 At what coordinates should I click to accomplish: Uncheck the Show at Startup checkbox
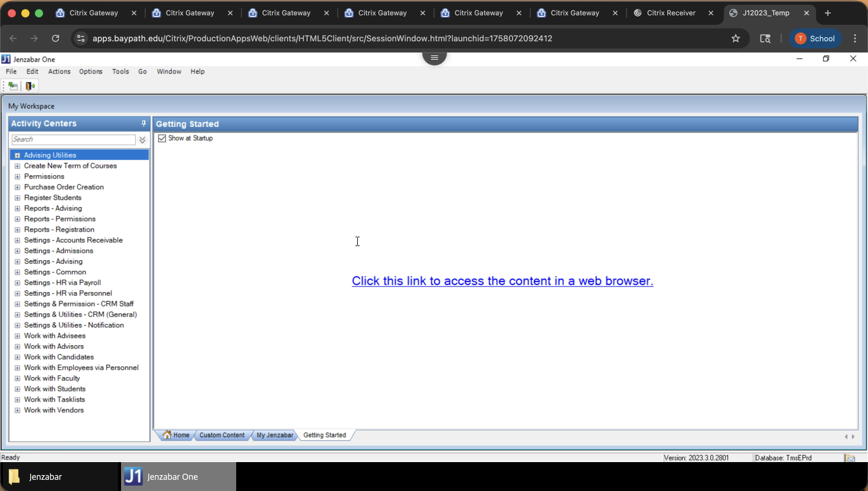coord(162,138)
